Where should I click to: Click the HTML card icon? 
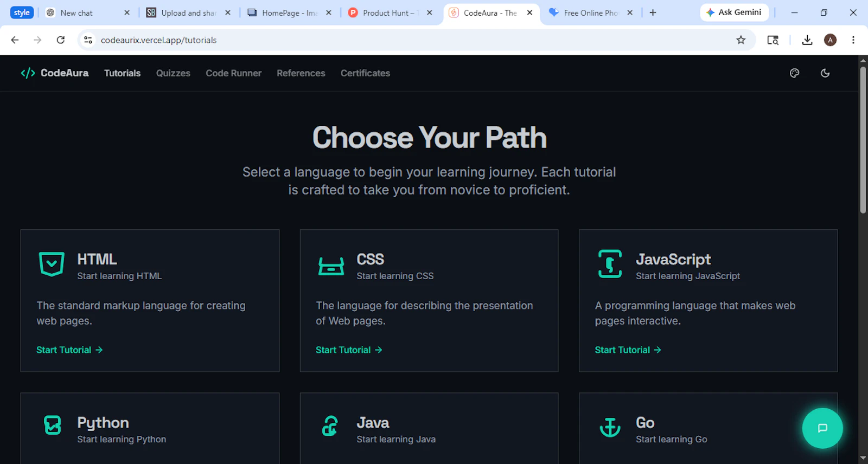click(x=52, y=265)
